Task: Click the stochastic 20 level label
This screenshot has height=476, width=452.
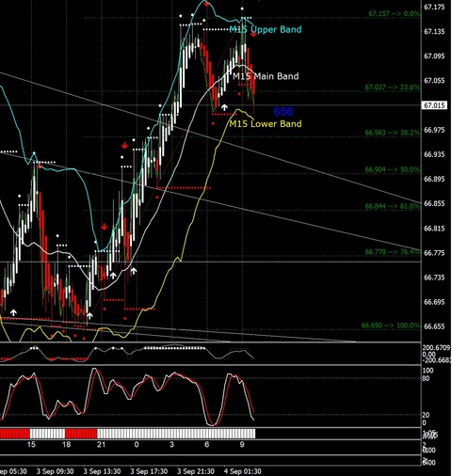Action: coord(426,415)
